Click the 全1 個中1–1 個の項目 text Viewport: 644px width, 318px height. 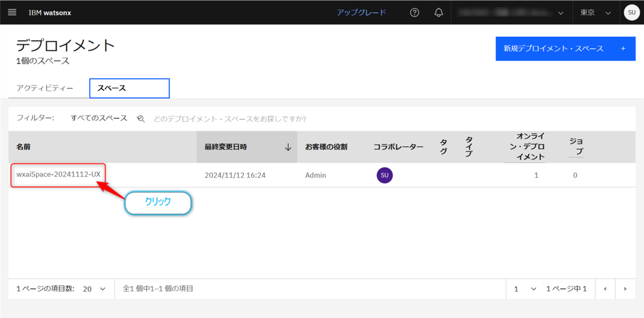click(x=158, y=289)
